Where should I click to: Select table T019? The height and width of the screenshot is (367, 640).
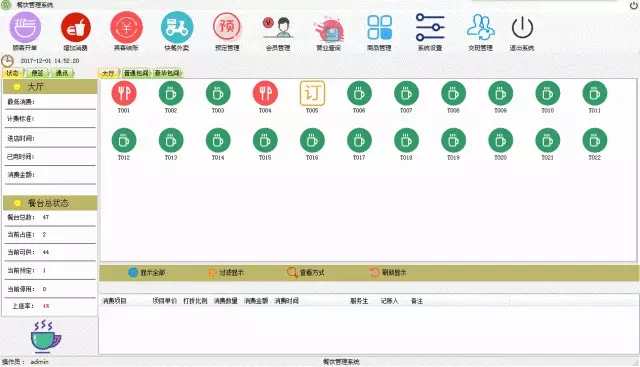(453, 140)
